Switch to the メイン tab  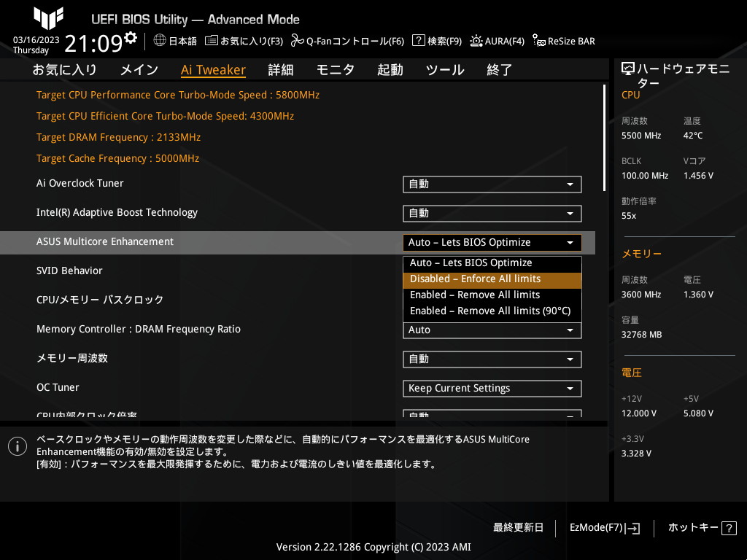[x=139, y=70]
